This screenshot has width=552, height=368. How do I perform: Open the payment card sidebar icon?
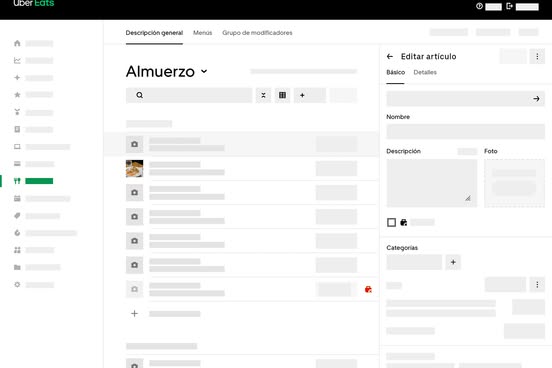tap(17, 164)
